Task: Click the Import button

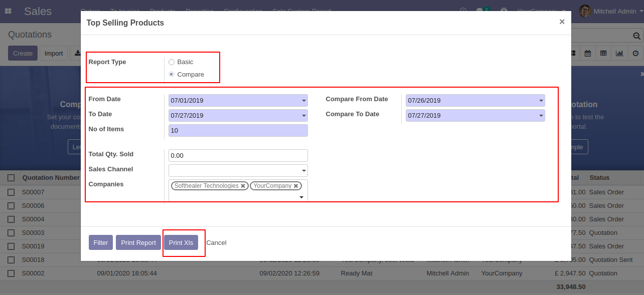Action: pos(54,53)
